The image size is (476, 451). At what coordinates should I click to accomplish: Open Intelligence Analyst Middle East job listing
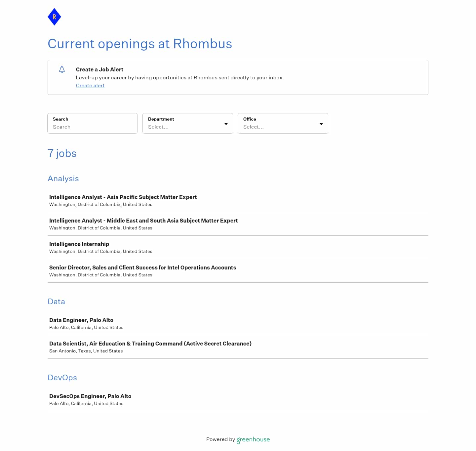coord(143,221)
